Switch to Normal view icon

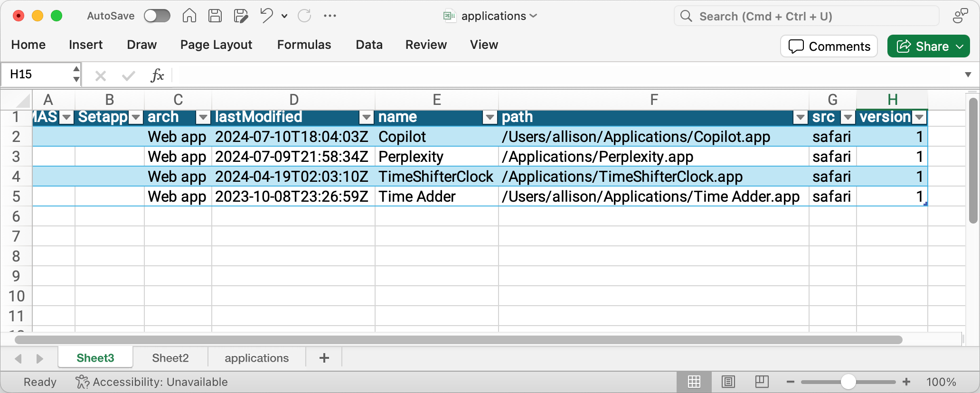(694, 382)
